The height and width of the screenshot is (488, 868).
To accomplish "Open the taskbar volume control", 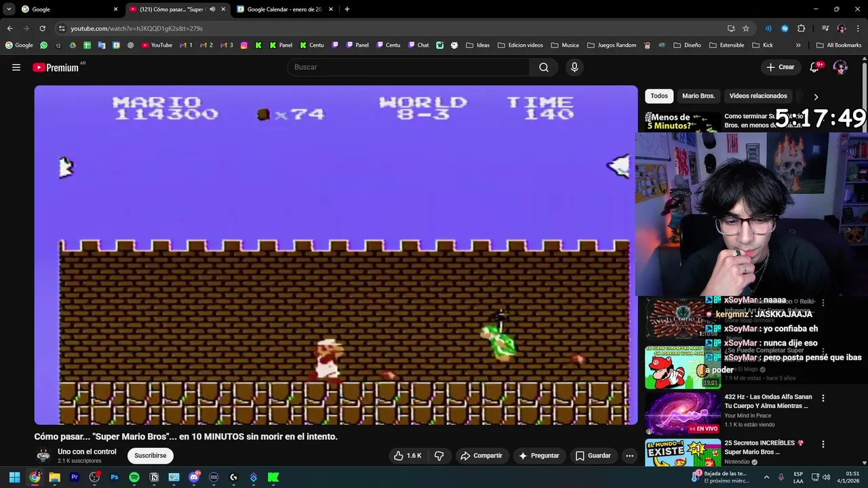I will pos(826,477).
